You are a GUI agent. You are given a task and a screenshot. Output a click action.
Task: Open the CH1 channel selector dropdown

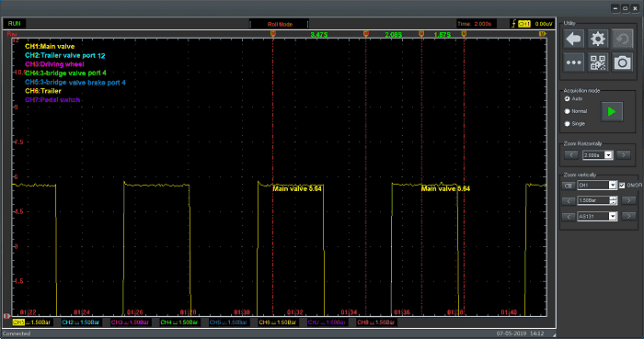[x=597, y=186]
